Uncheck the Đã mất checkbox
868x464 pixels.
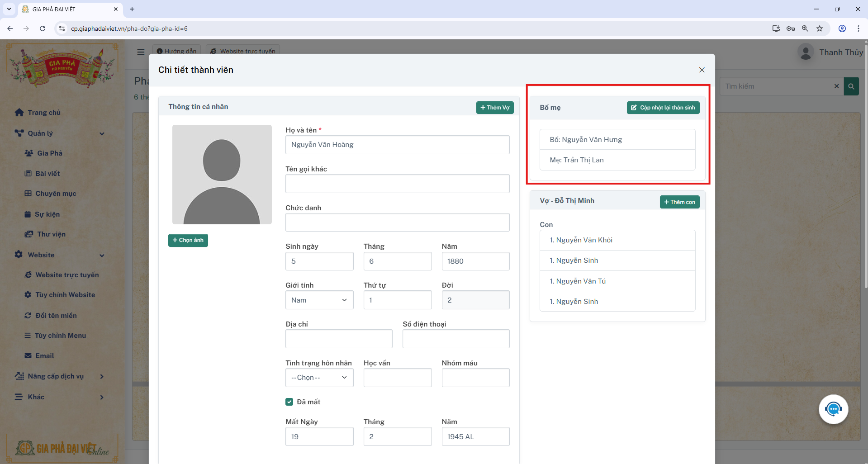[x=289, y=402]
